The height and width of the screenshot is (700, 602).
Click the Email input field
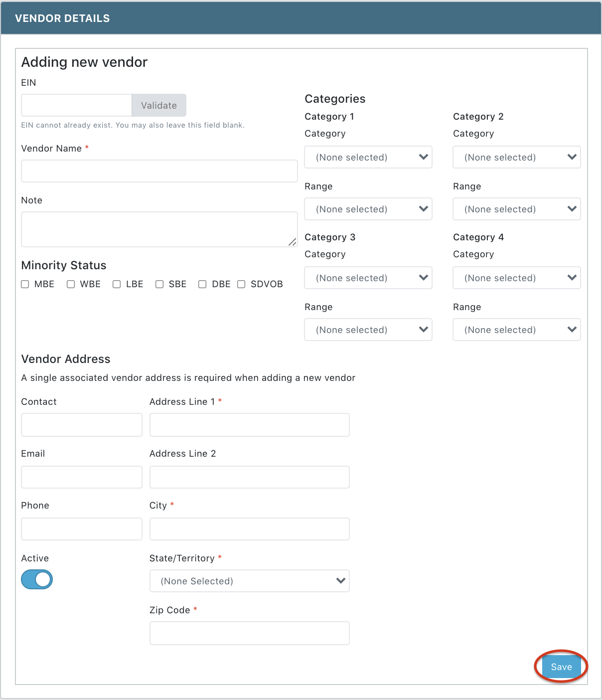point(82,477)
